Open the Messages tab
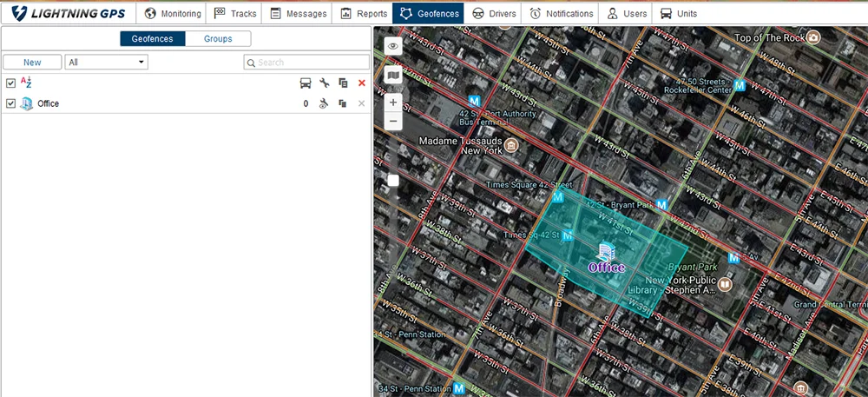 [298, 13]
